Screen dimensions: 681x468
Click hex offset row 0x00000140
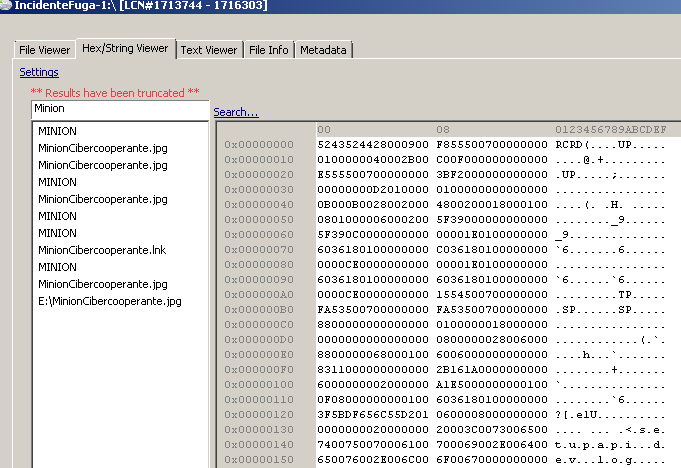pos(259,443)
